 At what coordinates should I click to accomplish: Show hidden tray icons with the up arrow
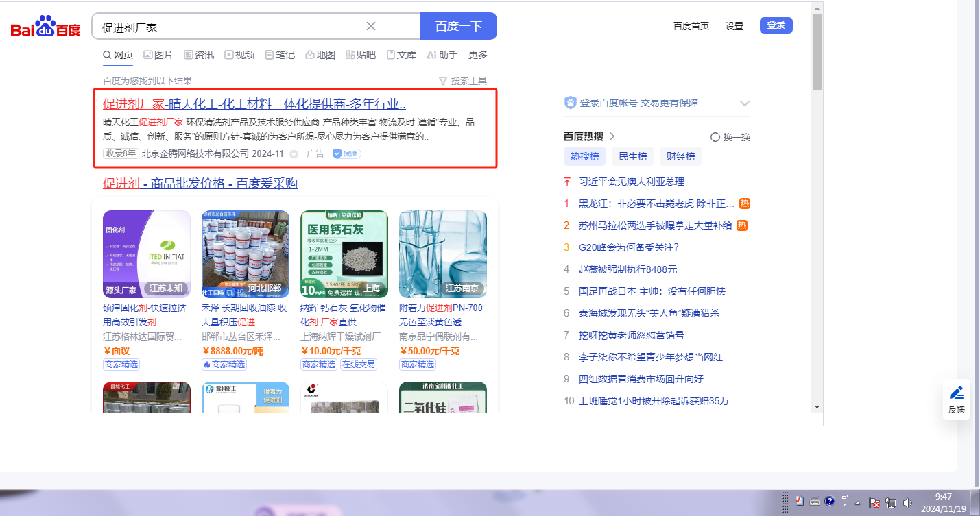coord(857,503)
